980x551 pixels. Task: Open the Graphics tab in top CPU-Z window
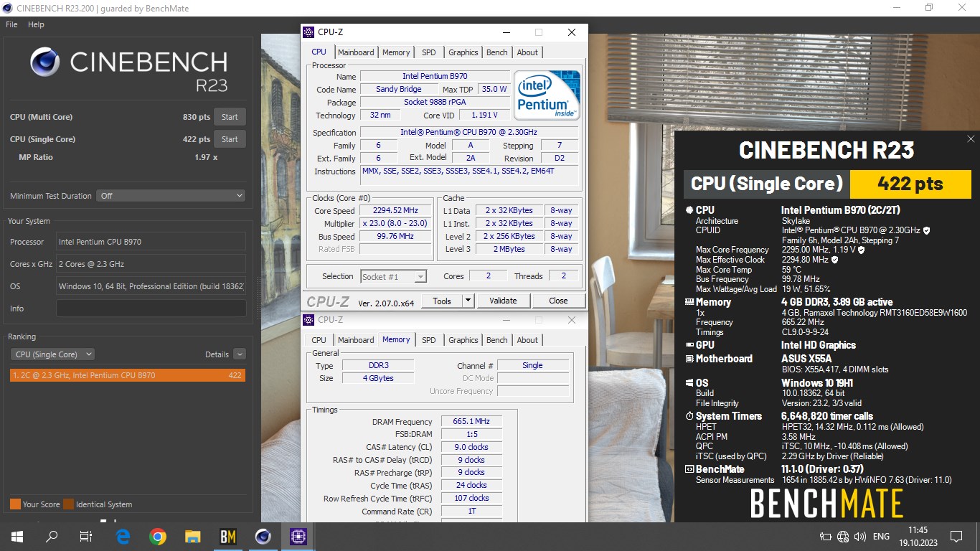pos(463,52)
